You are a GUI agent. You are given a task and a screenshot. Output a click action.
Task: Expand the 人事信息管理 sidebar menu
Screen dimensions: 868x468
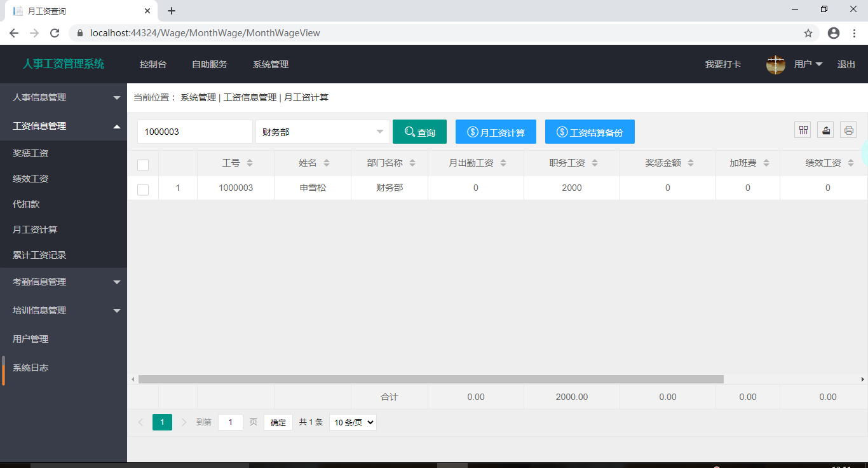coord(64,97)
